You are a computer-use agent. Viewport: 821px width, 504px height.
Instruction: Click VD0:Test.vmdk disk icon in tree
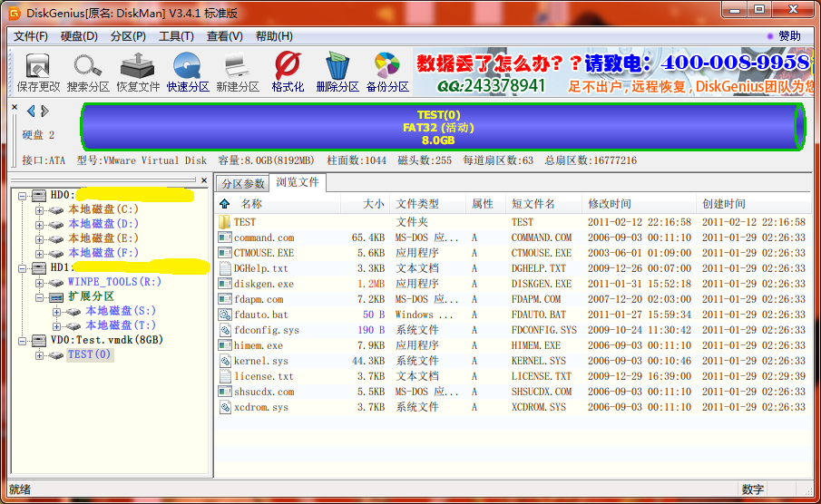(x=39, y=341)
